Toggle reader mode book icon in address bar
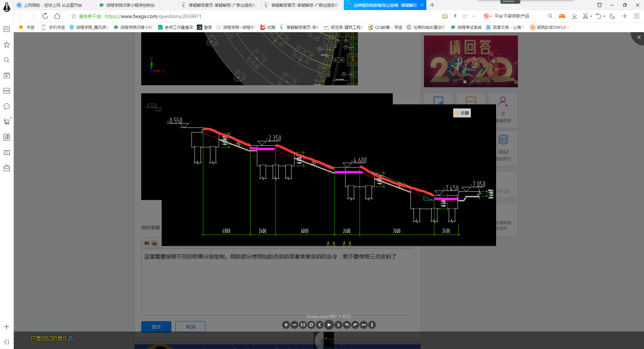This screenshot has height=349, width=644. pos(445,16)
